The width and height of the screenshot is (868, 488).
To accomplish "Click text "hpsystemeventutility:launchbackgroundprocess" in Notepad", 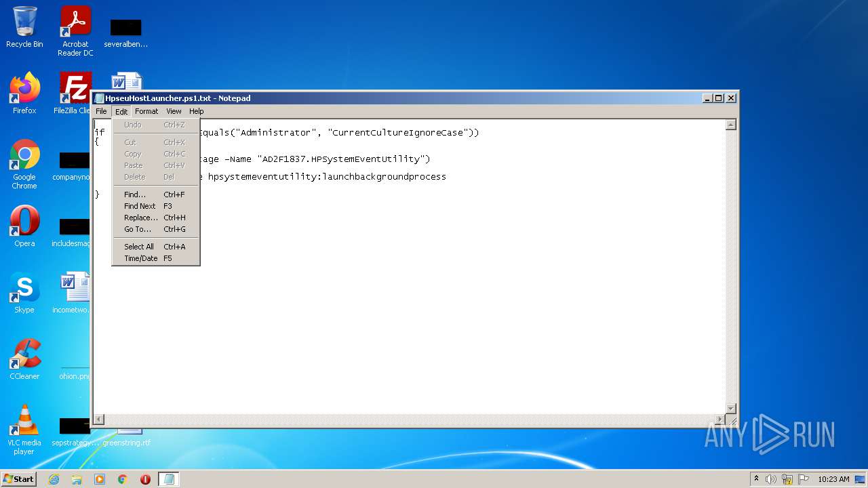I will coord(327,176).
